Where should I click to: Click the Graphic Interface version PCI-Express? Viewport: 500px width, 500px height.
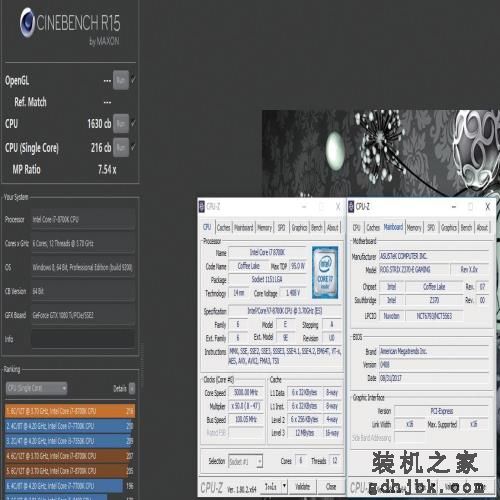click(x=442, y=411)
